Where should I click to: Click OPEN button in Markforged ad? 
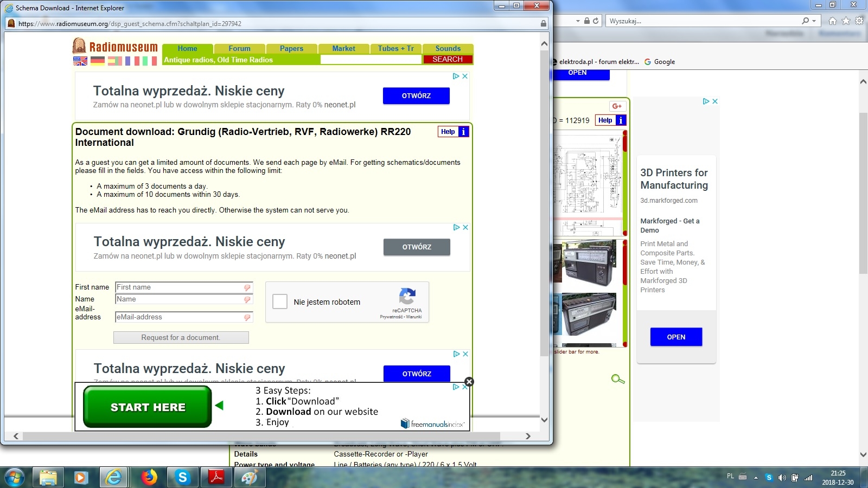coord(676,337)
